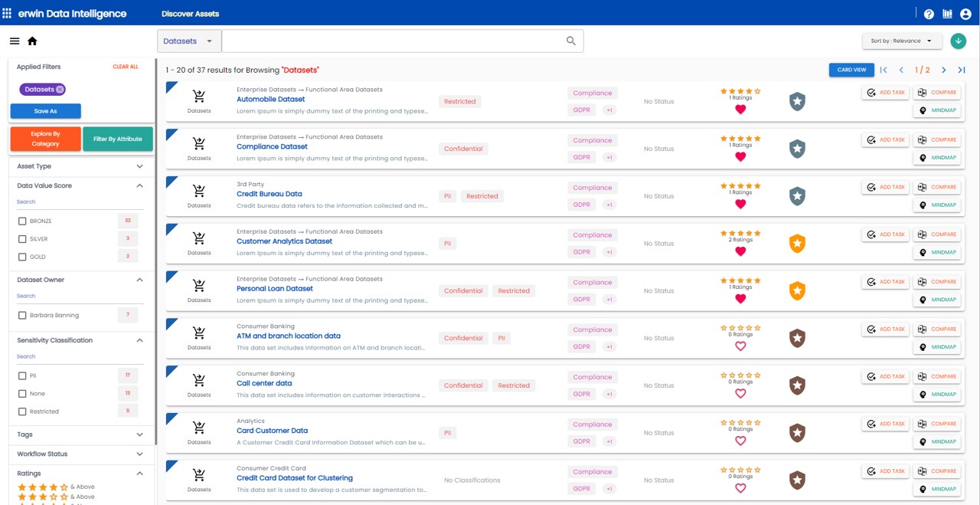This screenshot has height=505, width=980.
Task: Click the Home icon below the hamburger menu
Action: tap(32, 41)
